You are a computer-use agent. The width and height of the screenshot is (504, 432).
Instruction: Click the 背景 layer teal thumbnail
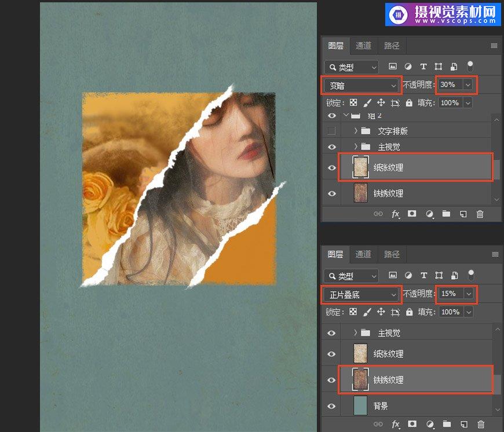360,406
